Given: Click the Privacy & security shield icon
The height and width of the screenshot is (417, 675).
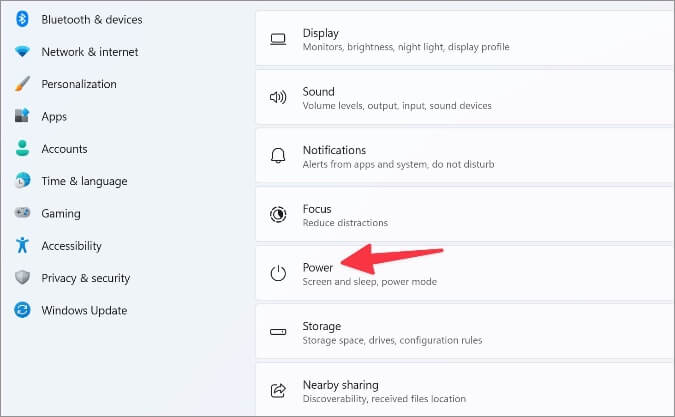Looking at the screenshot, I should (22, 278).
